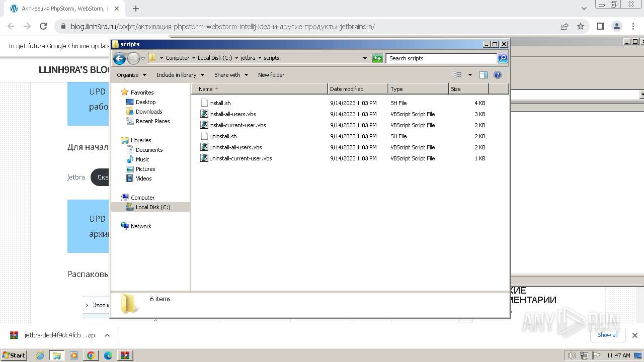Viewport: 644px width, 362px height.
Task: Open Microsoft Edge from taskbar
Action: pos(108,355)
